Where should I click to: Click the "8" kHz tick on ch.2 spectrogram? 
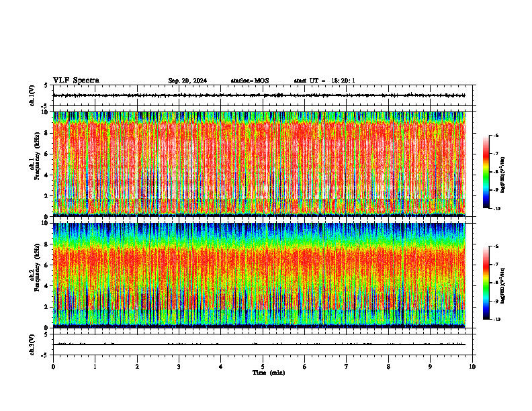[x=47, y=244]
